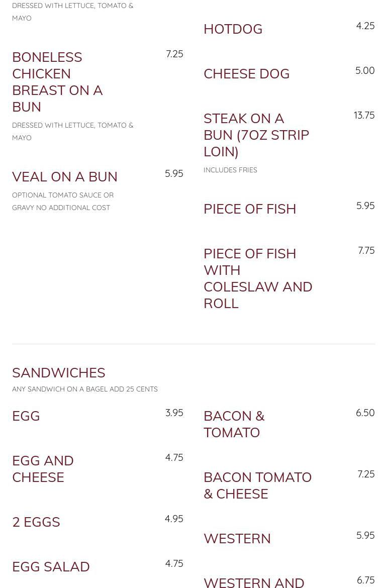
Task: Click the veal optional tomato sauce description
Action: coord(63,202)
